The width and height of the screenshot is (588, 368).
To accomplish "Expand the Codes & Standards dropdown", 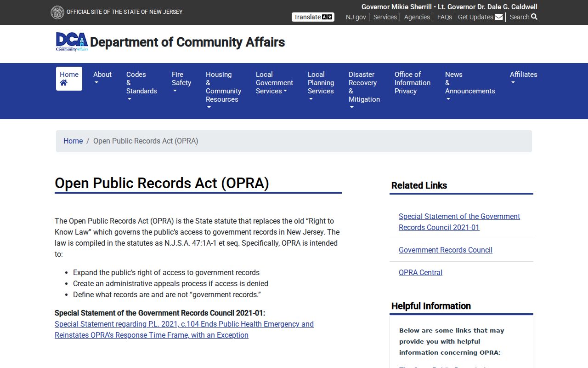I will click(x=141, y=86).
